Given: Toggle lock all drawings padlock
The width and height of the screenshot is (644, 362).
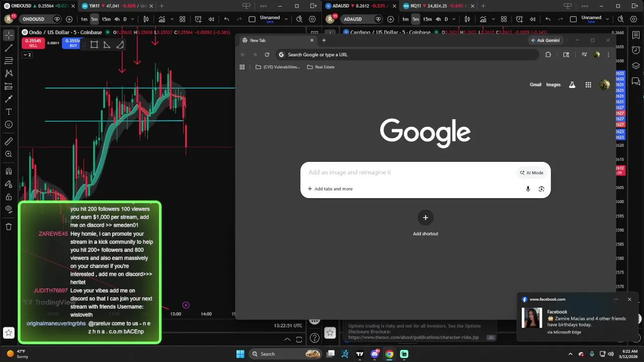Looking at the screenshot, I should click(x=9, y=197).
